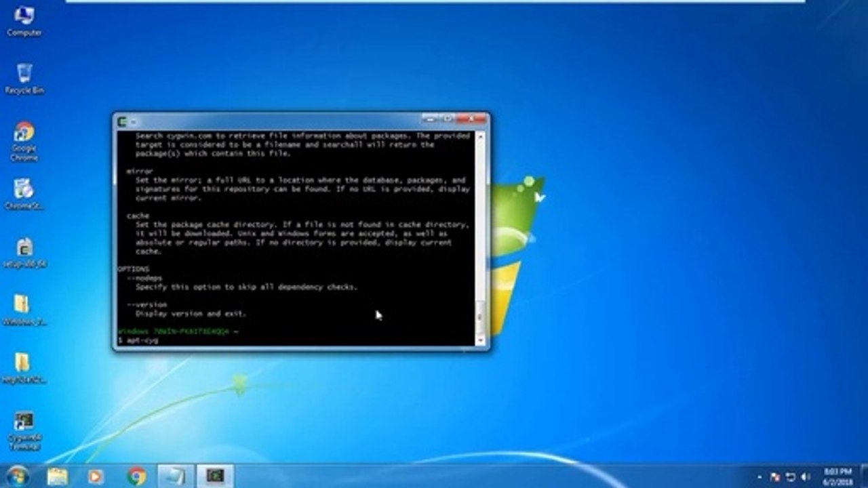Select the second yellow folder on the desktop
Viewport: 868px width, 488px height.
pos(24,369)
